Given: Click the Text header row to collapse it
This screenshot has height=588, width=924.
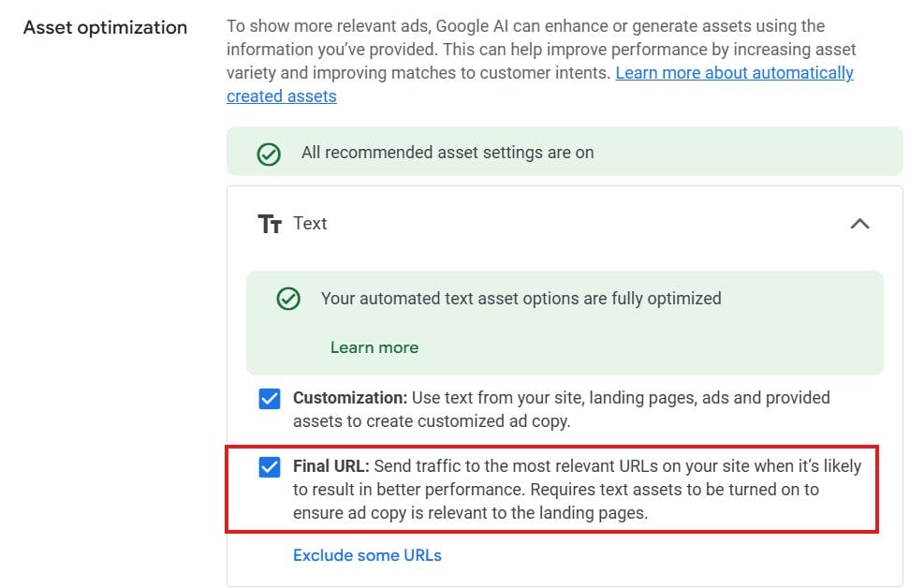Looking at the screenshot, I should click(562, 224).
